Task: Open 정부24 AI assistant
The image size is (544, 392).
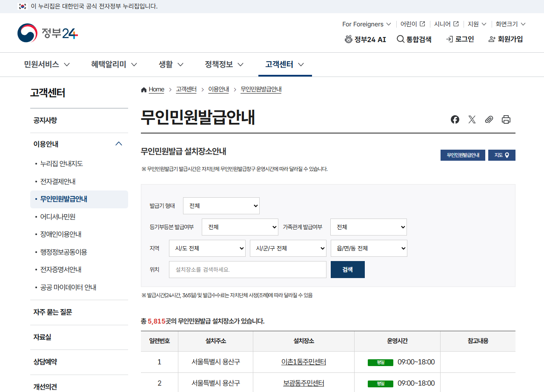Action: coord(365,39)
